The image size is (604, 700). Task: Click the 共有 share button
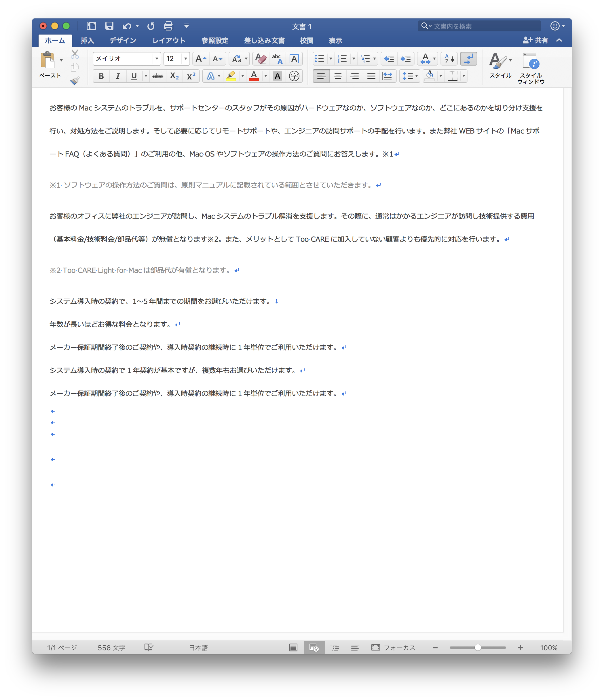(535, 41)
